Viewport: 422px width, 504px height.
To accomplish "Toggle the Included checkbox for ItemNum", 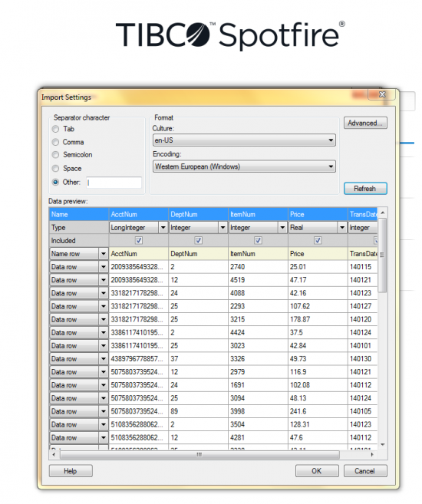I will coord(258,240).
